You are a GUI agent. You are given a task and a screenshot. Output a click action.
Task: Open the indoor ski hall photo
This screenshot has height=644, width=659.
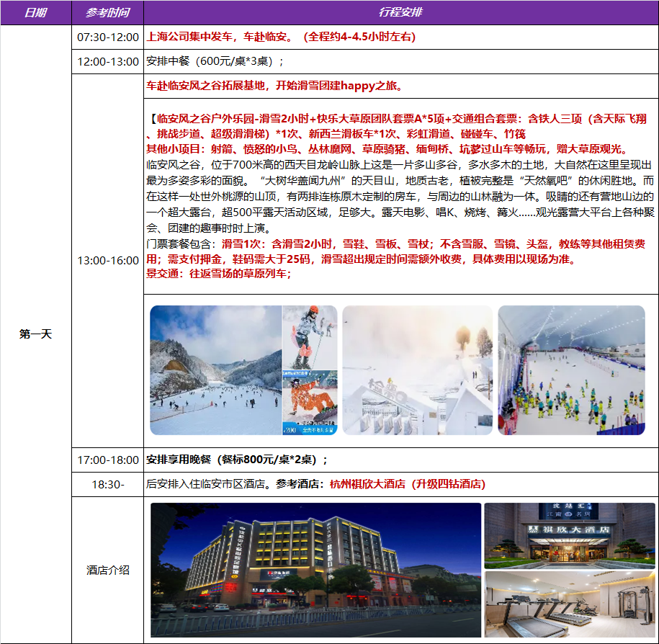click(x=571, y=370)
